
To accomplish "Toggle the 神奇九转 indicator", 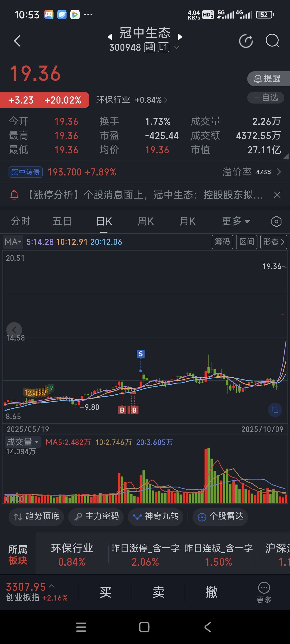I will pyautogui.click(x=155, y=516).
